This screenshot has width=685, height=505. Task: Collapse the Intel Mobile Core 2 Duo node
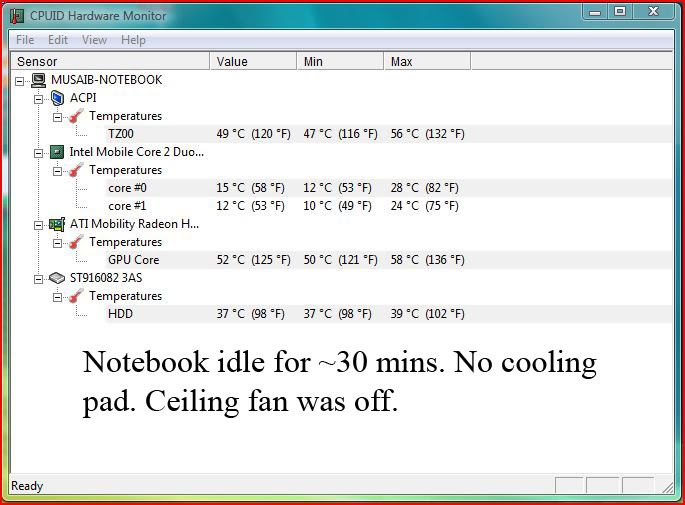(38, 153)
